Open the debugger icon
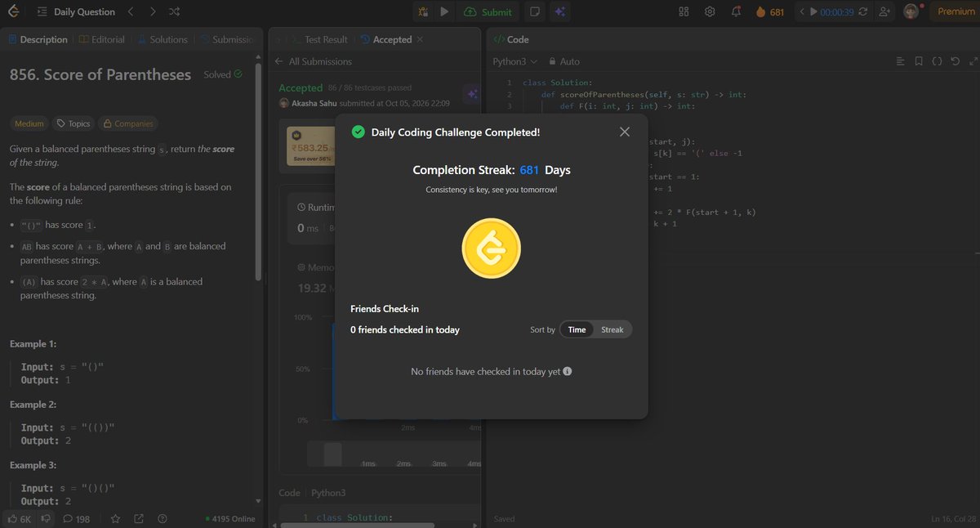The image size is (980, 528). click(x=423, y=12)
